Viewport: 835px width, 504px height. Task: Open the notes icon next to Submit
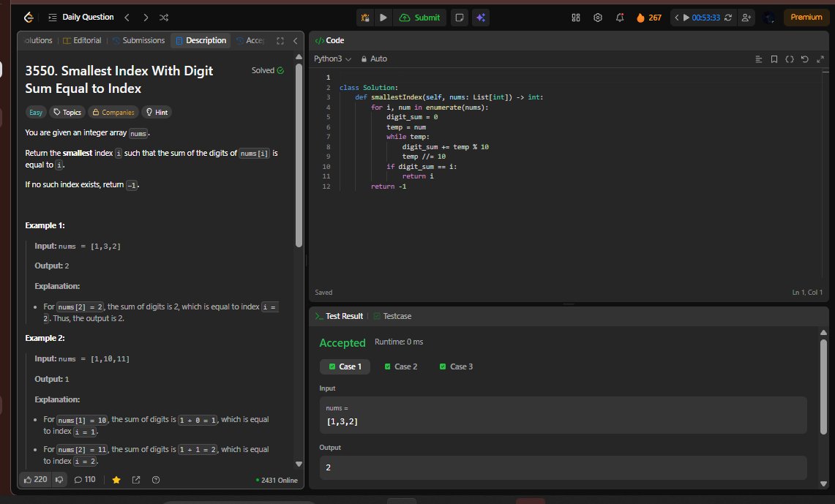pos(459,18)
